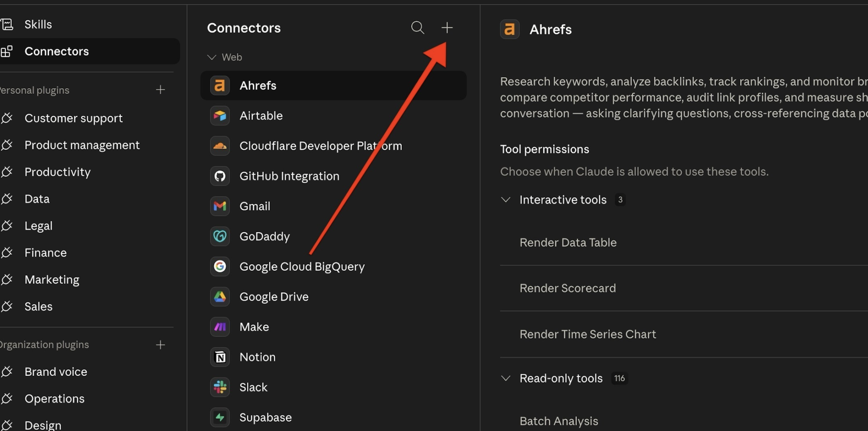Click the plus icon to add a connector
868x431 pixels.
pos(447,28)
